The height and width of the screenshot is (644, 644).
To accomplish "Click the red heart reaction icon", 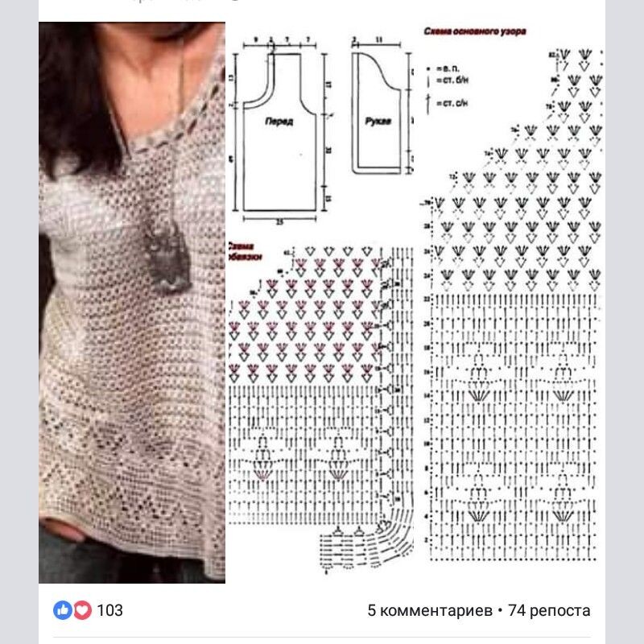I will point(82,610).
